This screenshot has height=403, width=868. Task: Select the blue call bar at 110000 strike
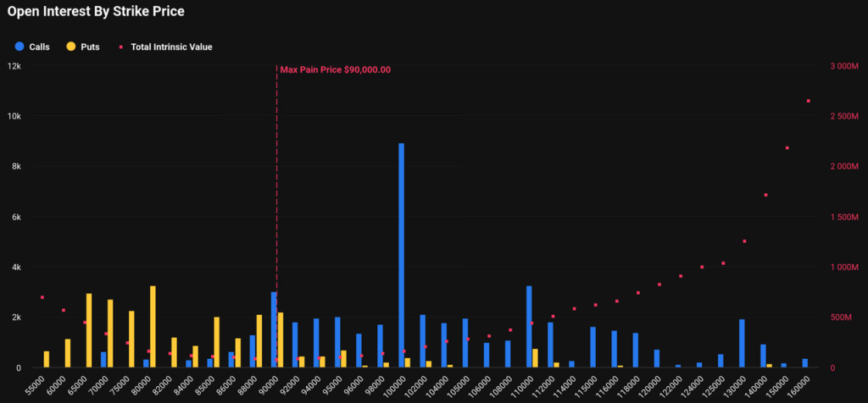(x=529, y=326)
